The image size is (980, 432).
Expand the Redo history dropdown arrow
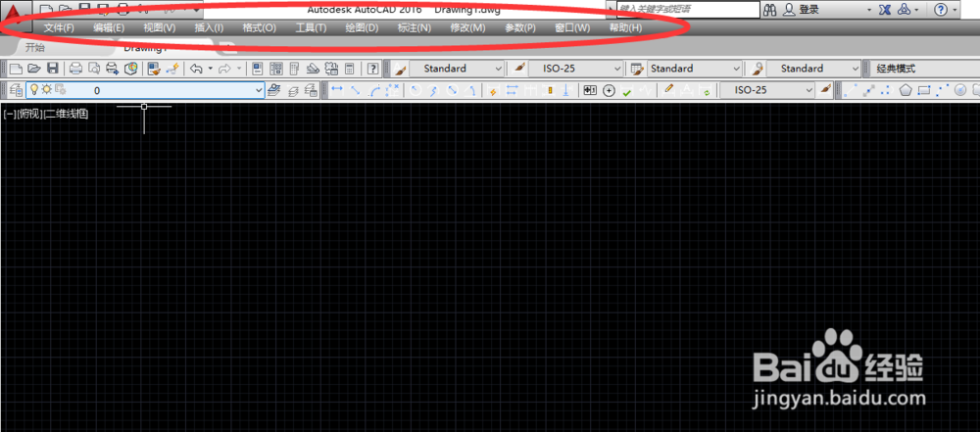click(x=239, y=69)
